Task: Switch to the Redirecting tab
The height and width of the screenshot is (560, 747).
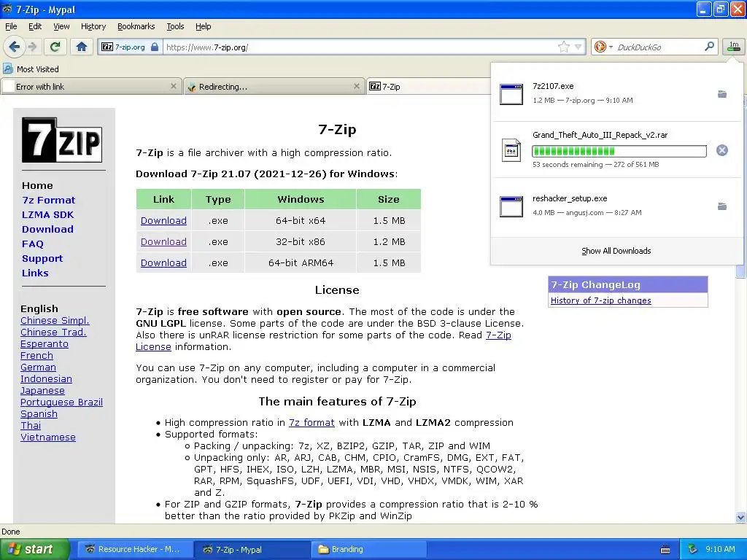Action: [274, 87]
